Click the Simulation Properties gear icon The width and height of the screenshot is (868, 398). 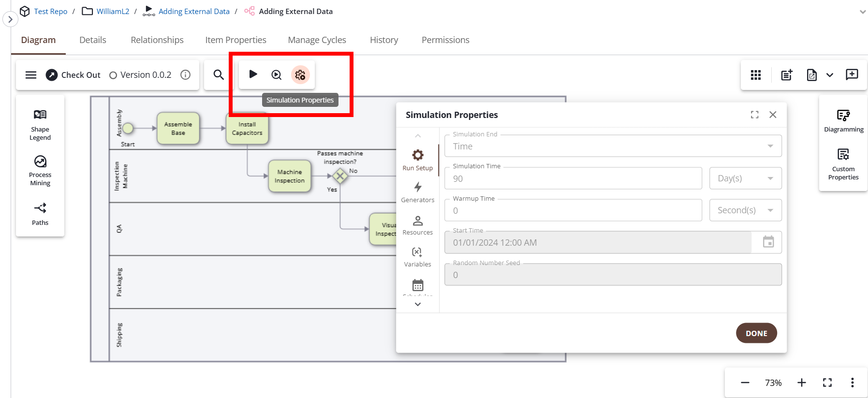coord(300,75)
